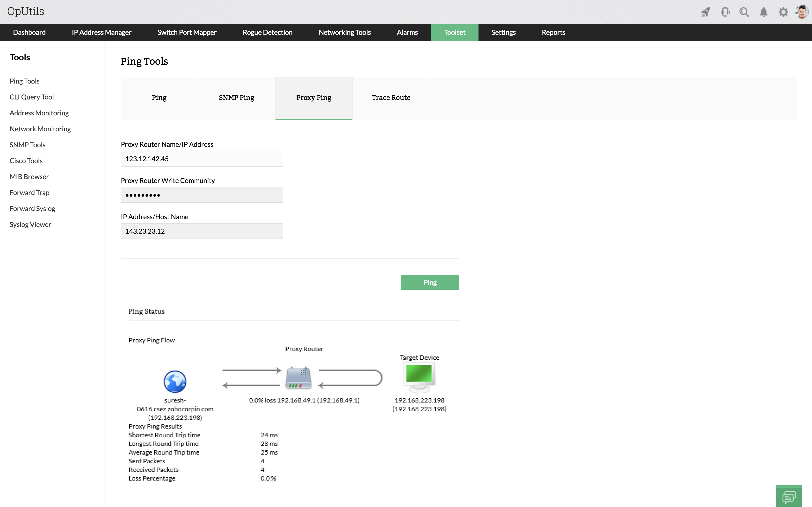Open the user profile avatar
The image size is (812, 507).
coord(802,12)
